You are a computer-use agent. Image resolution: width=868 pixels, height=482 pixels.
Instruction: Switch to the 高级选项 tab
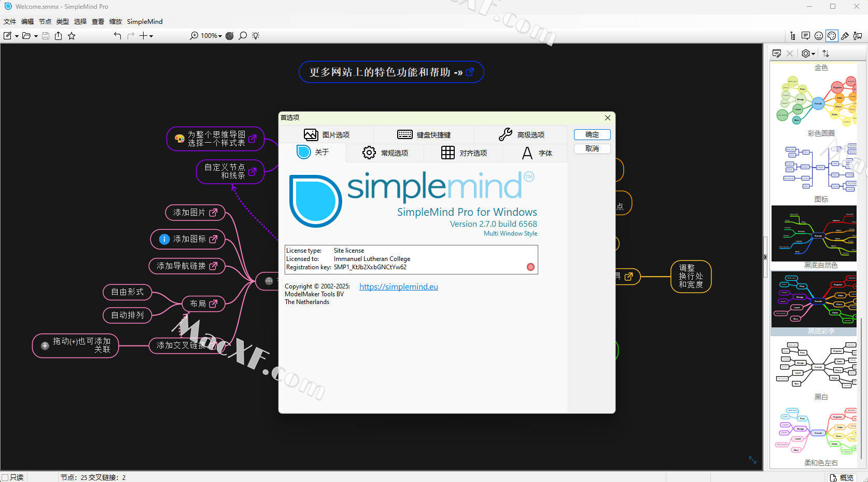pyautogui.click(x=521, y=134)
